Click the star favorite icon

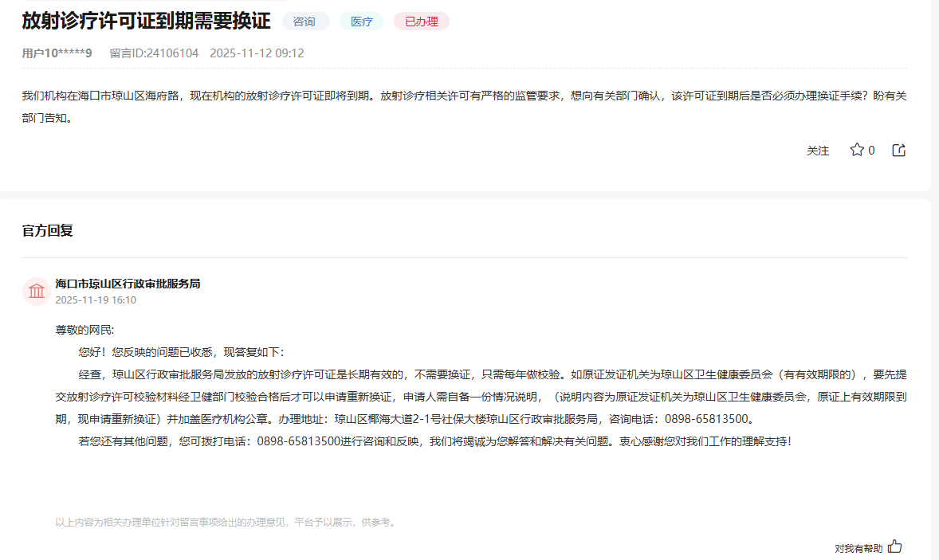[x=857, y=149]
